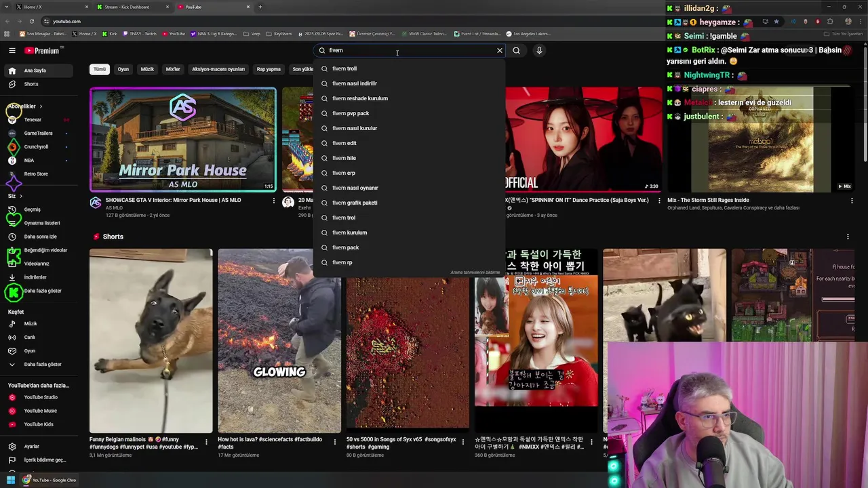Choose suggestion fivem rp
868x488 pixels.
click(x=410, y=262)
